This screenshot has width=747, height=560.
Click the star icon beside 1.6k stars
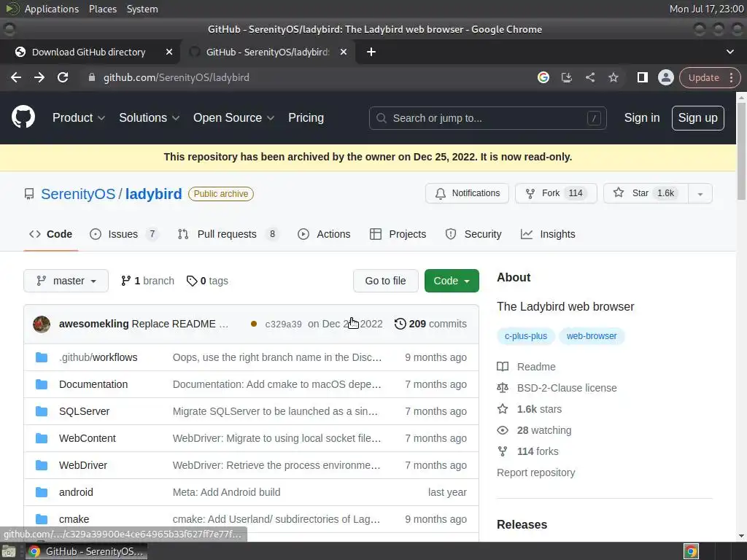coord(503,408)
